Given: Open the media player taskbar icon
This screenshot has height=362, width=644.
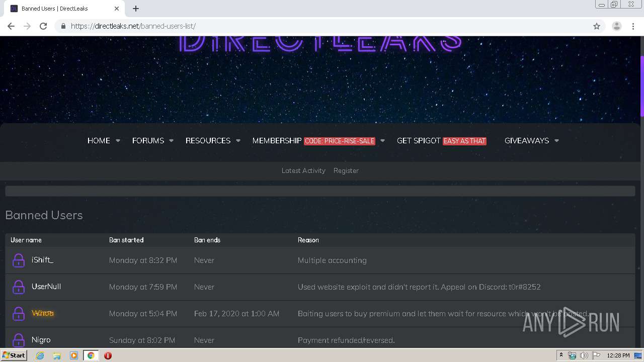Looking at the screenshot, I should (x=73, y=355).
